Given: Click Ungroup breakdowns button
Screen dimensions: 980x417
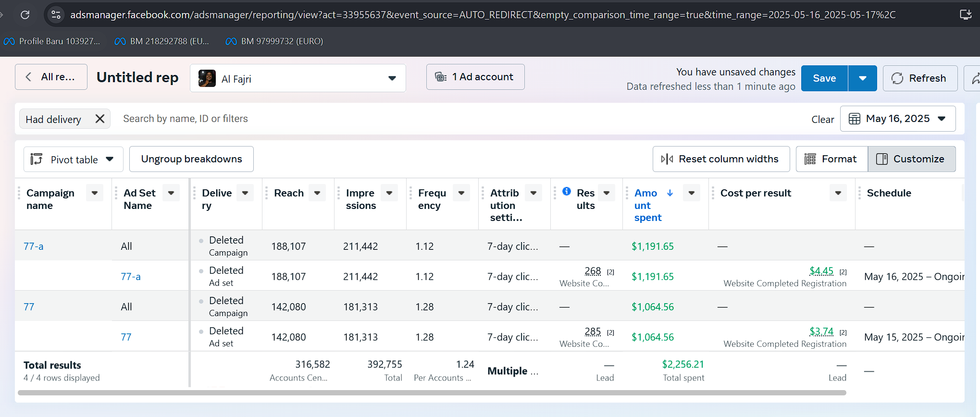Looking at the screenshot, I should point(191,159).
